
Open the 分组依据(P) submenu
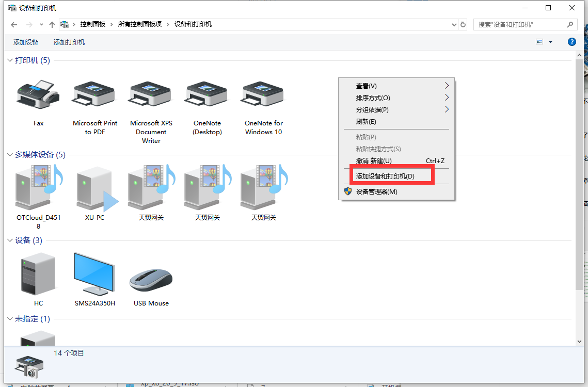pyautogui.click(x=396, y=110)
